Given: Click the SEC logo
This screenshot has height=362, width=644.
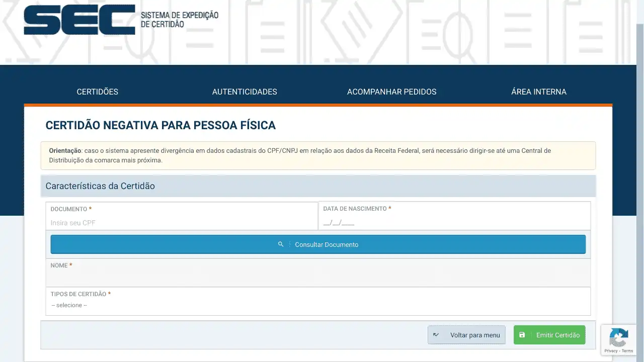Looking at the screenshot, I should click(x=79, y=20).
